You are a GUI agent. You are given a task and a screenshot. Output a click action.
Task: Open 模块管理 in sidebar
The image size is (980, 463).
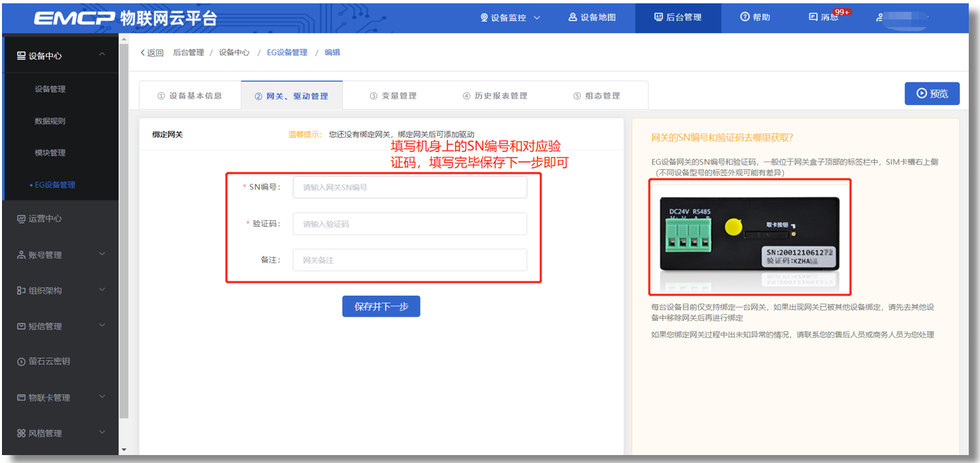pyautogui.click(x=50, y=153)
